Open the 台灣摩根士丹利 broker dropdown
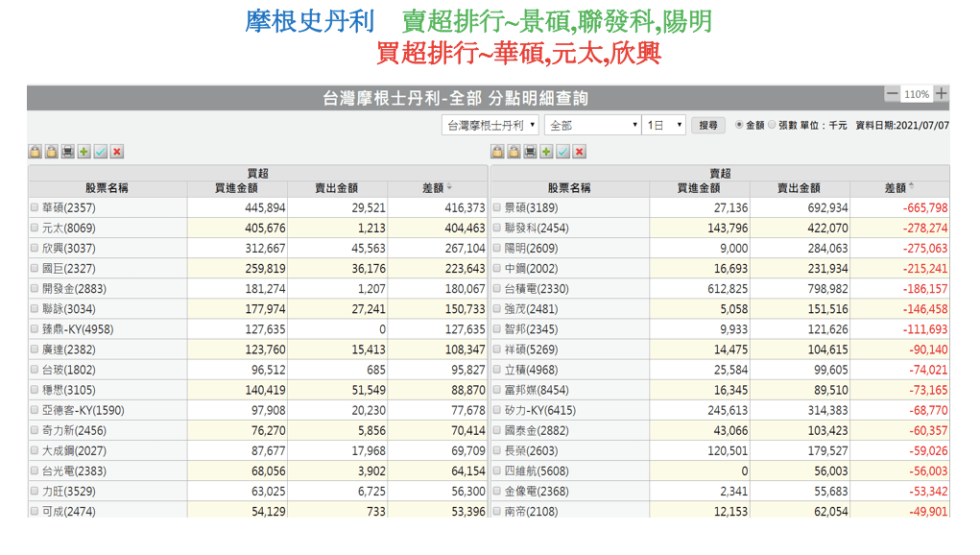The width and height of the screenshot is (980, 555). [490, 125]
